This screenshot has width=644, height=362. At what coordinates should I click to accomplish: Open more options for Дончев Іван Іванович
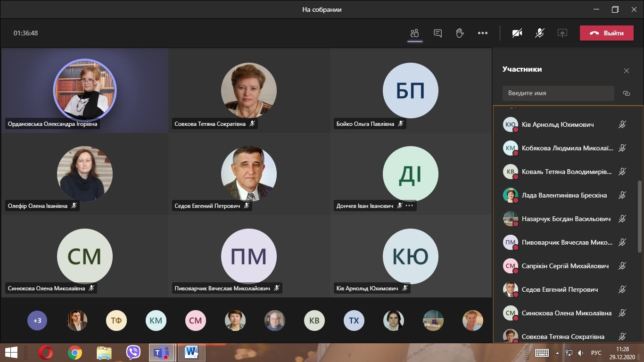(409, 206)
